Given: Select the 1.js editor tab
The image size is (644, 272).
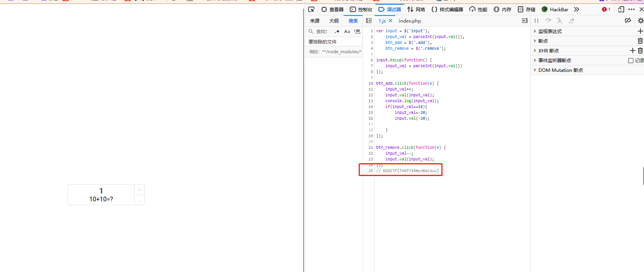Looking at the screenshot, I should coord(382,21).
